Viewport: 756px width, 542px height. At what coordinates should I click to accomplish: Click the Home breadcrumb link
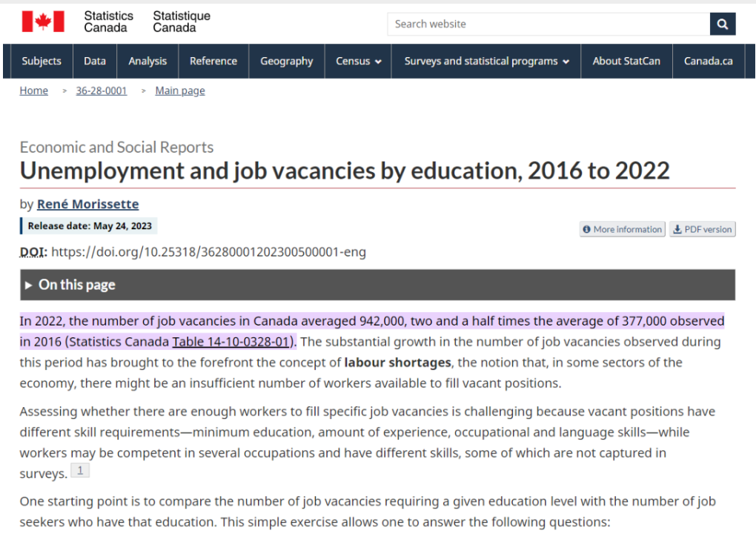pos(34,90)
